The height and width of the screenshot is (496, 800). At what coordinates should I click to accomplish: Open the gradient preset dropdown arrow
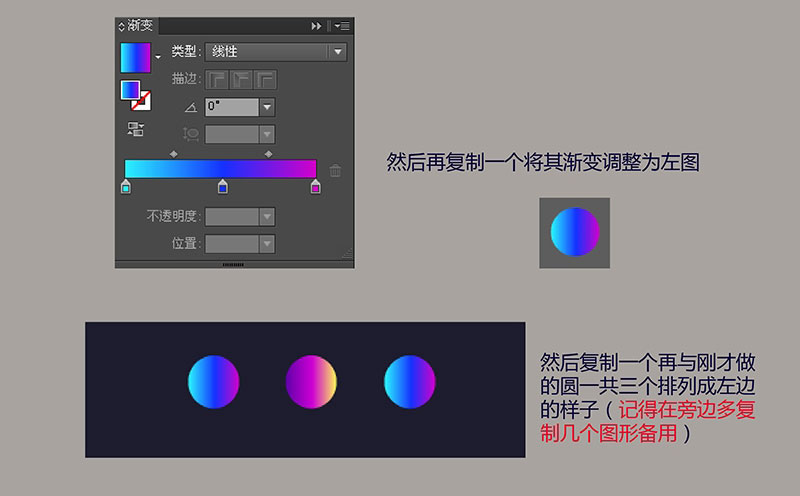(158, 57)
